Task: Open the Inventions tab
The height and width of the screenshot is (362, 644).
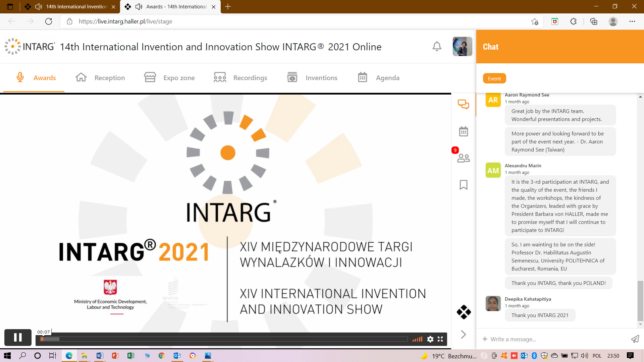Action: 312,78
